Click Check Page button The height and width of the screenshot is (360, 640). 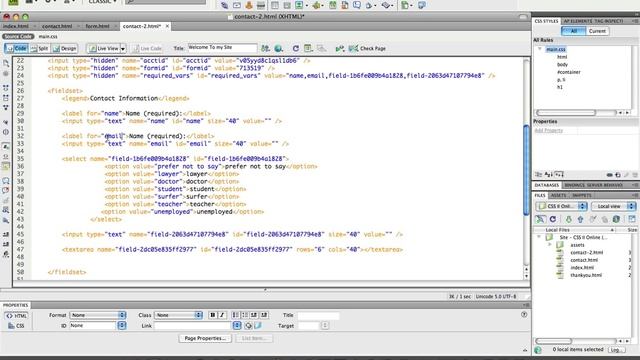pos(367,48)
